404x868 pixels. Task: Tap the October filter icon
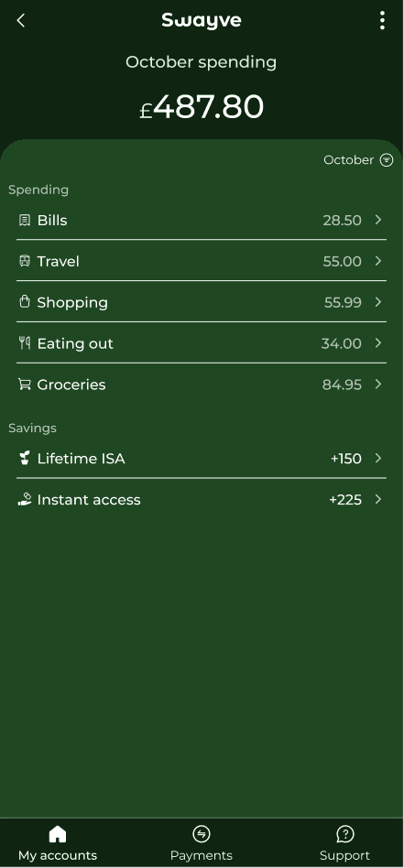tap(387, 160)
